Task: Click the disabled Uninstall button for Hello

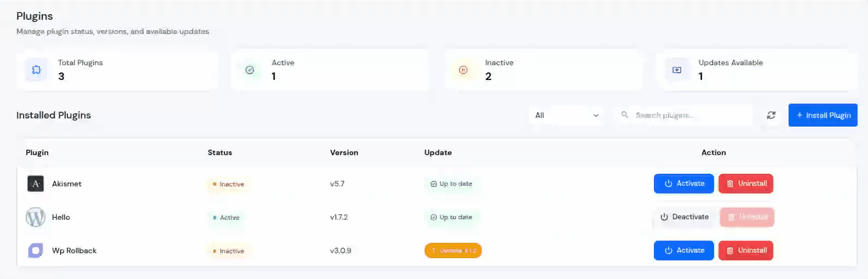Action: pos(747,217)
